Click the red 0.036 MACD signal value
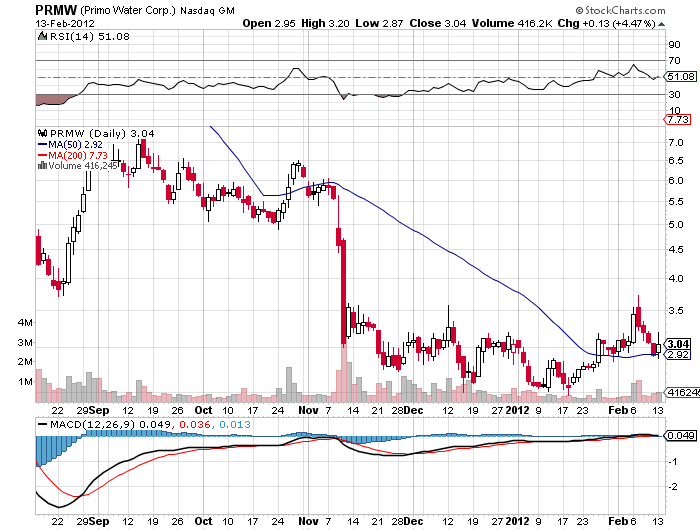Screen dimensions: 700x530 (194, 424)
